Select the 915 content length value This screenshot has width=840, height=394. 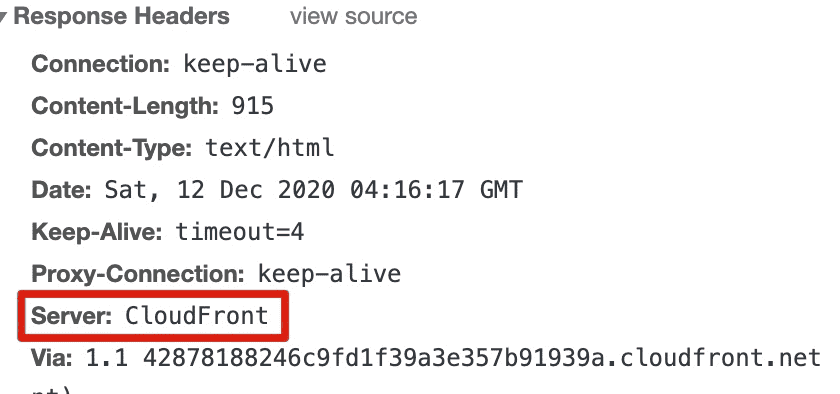(252, 106)
